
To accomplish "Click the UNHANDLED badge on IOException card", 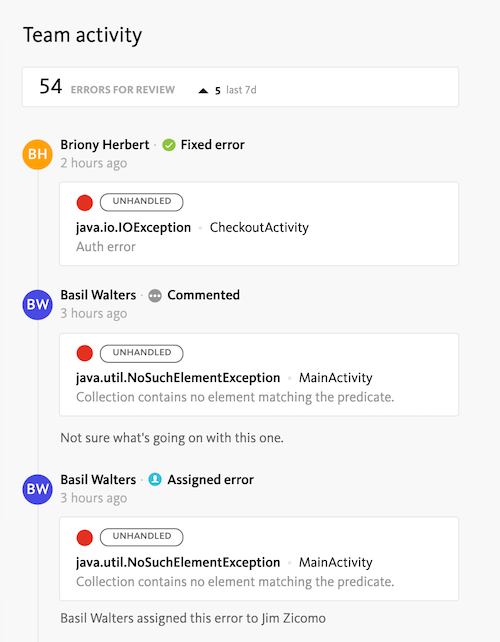I will [x=142, y=202].
